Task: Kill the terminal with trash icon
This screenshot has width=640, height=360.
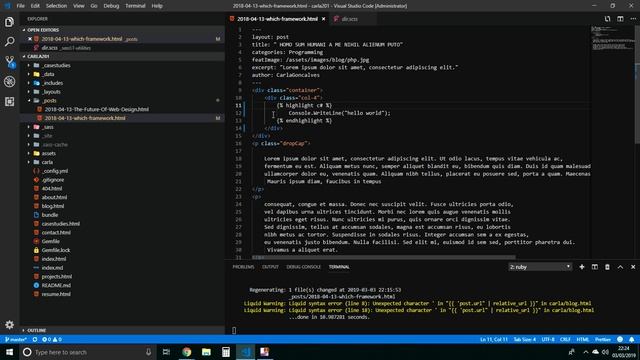Action: (607, 267)
